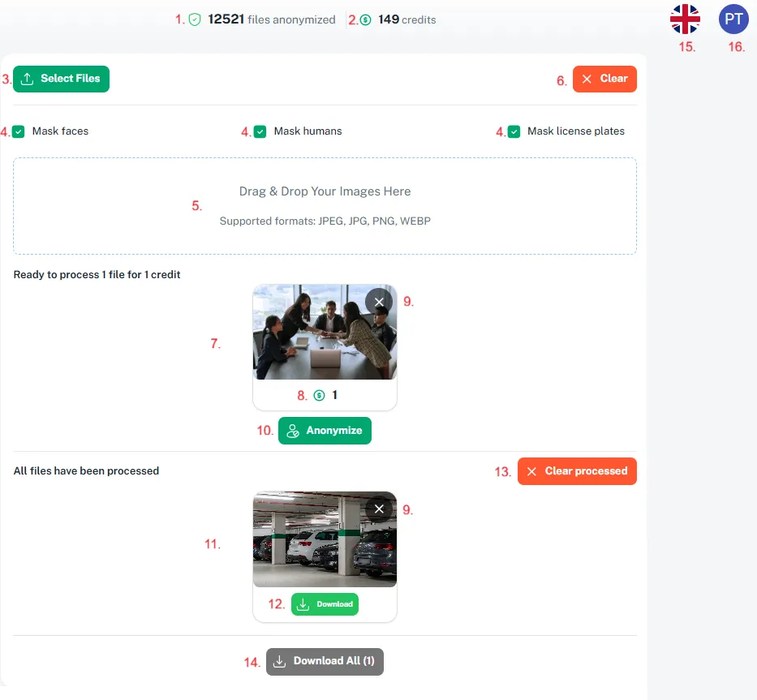
Task: Click the Drag & Drop images area
Action: click(325, 206)
